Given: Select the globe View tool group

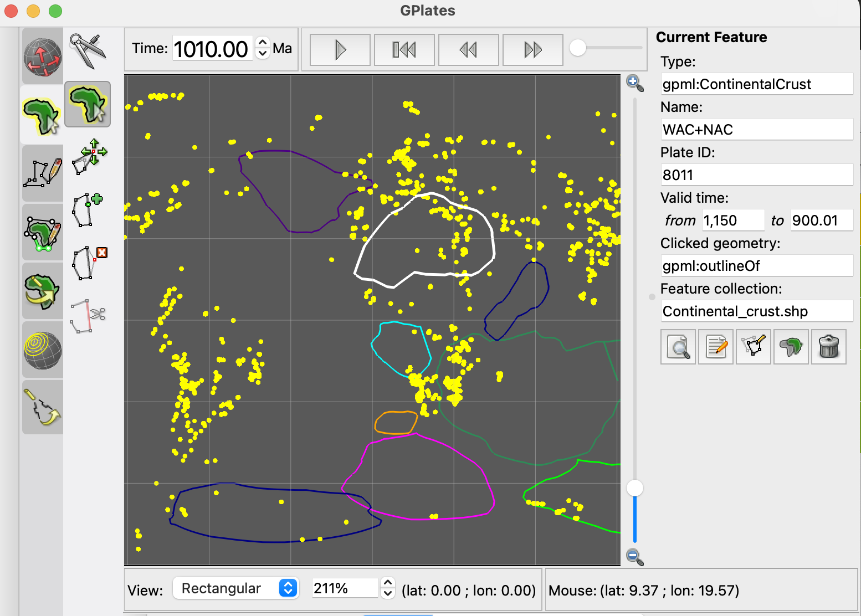Looking at the screenshot, I should tap(42, 57).
